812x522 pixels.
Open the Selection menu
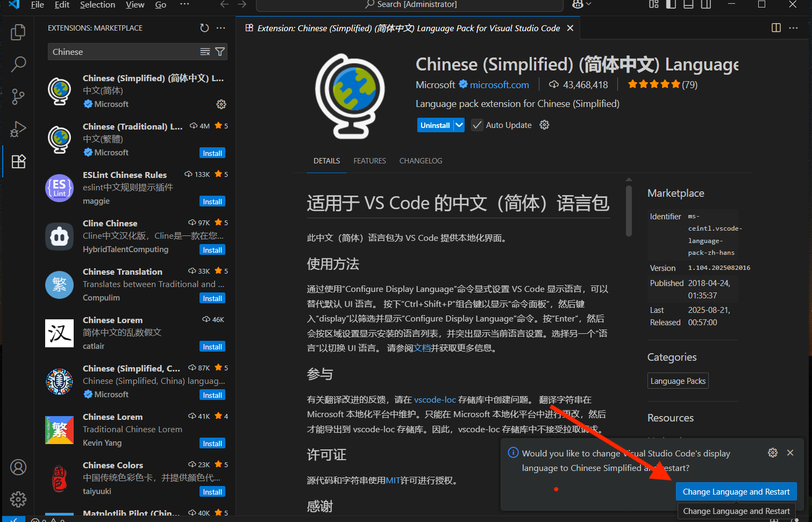coord(97,5)
